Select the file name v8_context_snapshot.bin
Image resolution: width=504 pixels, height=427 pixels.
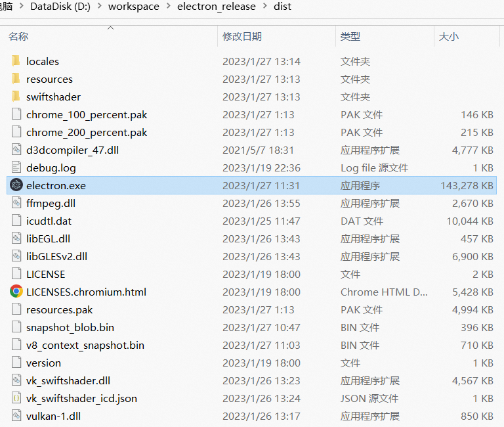pyautogui.click(x=85, y=346)
